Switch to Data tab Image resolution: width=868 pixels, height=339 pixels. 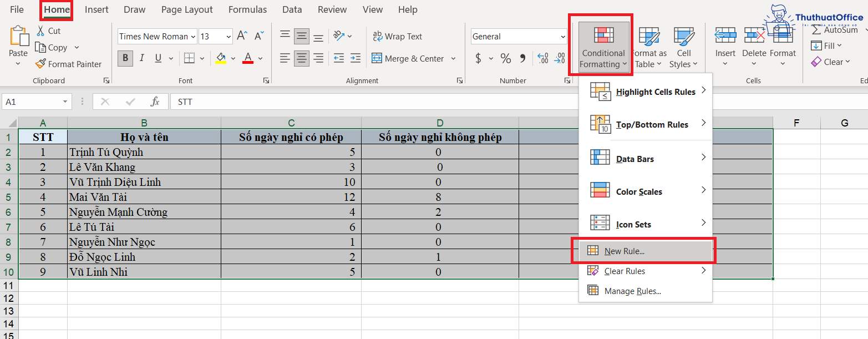[x=292, y=9]
